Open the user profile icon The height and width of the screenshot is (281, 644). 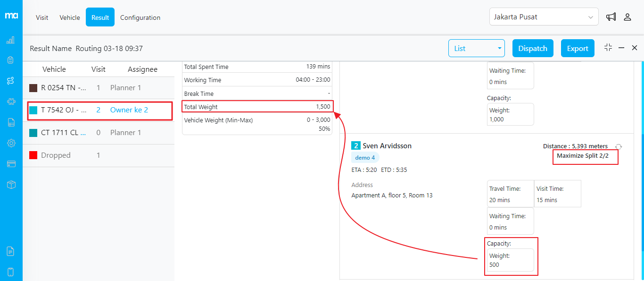click(627, 17)
